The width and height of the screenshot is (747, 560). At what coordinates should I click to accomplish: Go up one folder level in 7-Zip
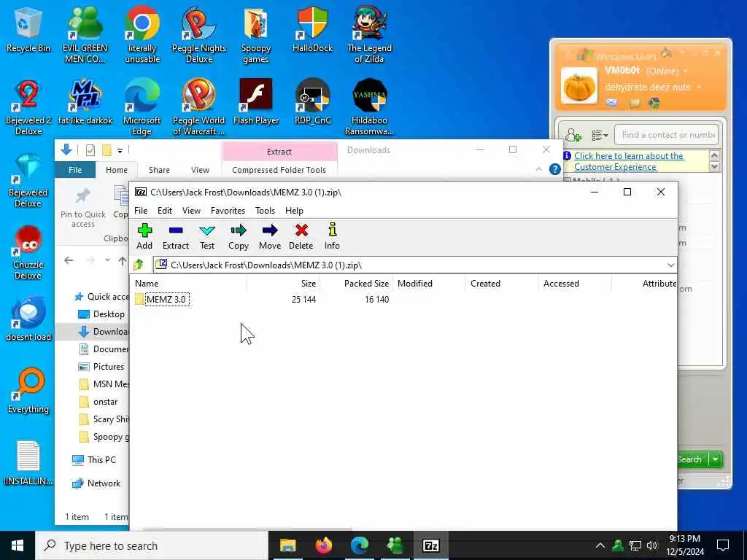point(139,264)
